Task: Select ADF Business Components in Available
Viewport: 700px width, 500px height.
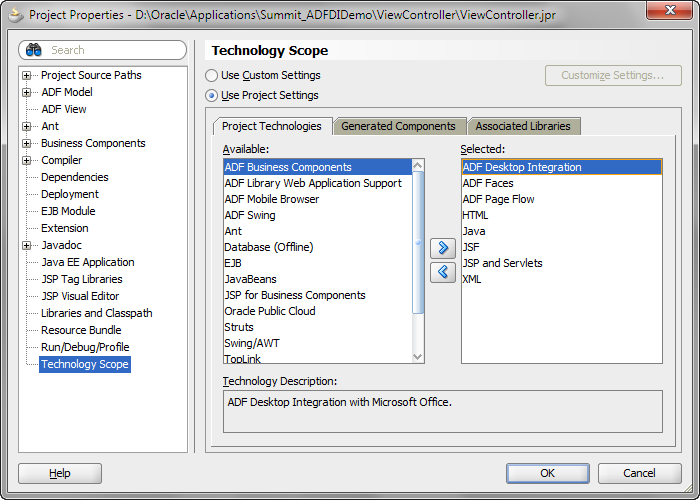Action: coord(317,167)
